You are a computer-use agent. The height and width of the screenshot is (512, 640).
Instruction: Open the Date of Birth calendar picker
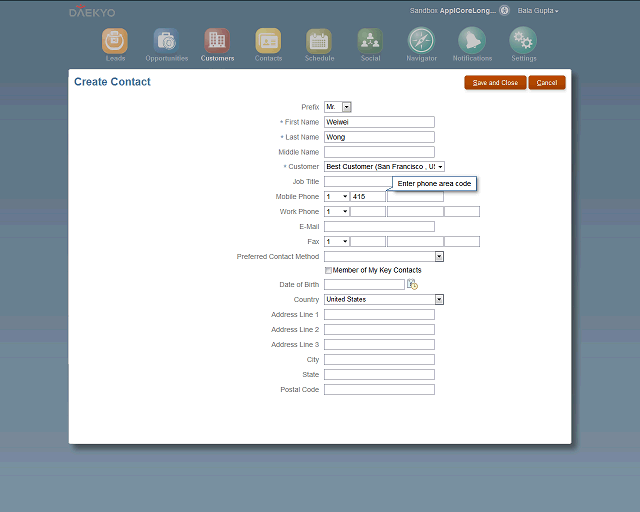[x=412, y=284]
